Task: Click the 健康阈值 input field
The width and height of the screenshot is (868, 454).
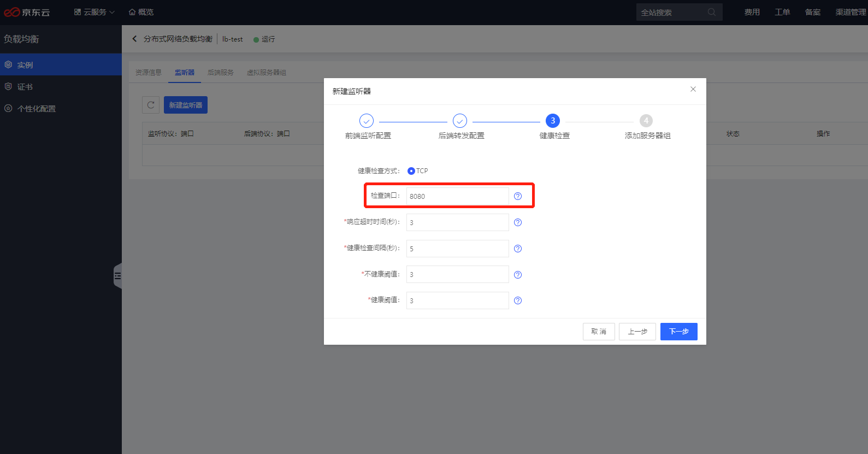Action: click(458, 300)
